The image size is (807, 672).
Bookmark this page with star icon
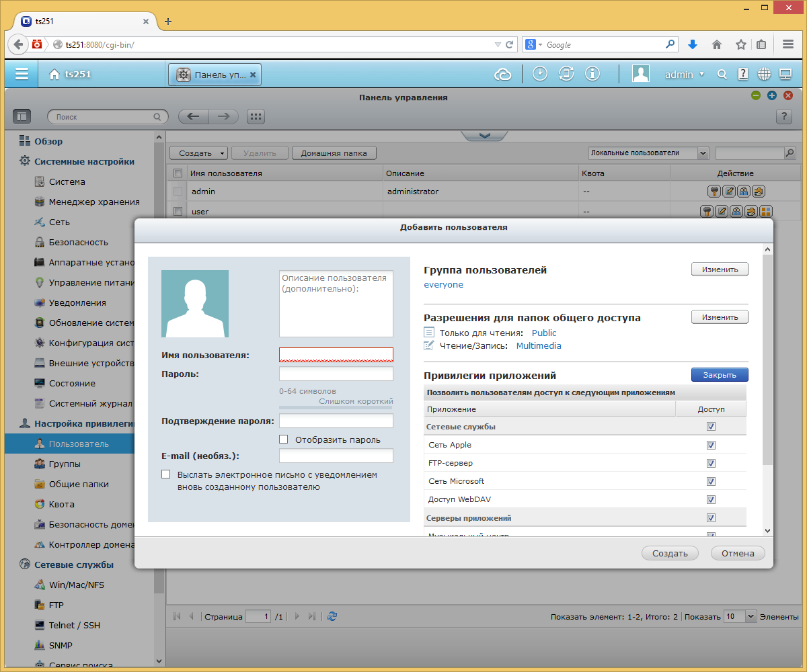(x=740, y=44)
